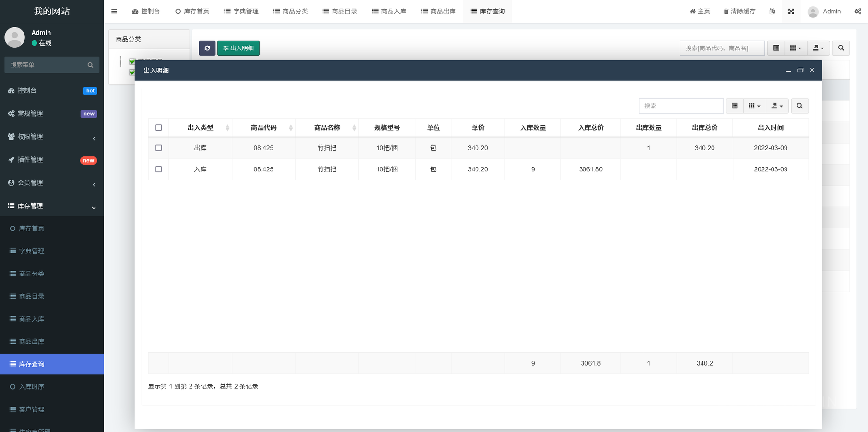Open the export dropdown in dialog toolbar
Image resolution: width=868 pixels, height=432 pixels.
coord(777,106)
